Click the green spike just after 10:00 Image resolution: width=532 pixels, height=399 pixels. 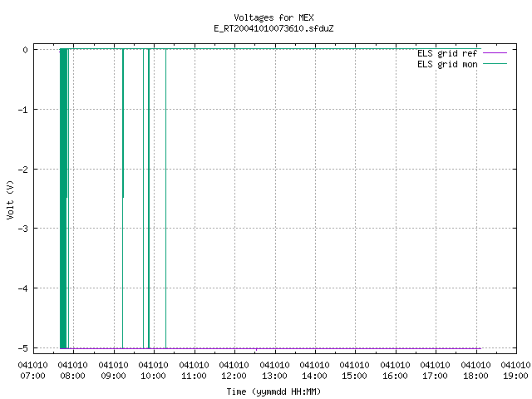click(x=166, y=199)
